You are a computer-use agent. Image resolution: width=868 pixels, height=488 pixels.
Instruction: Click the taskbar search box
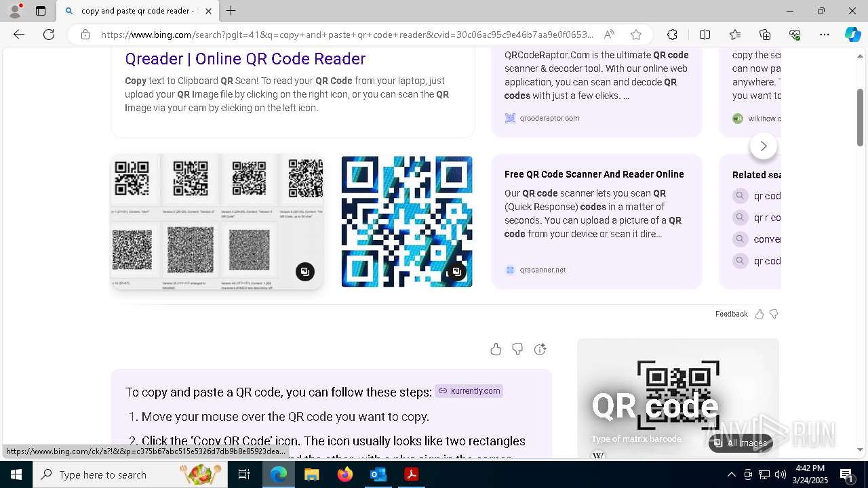coord(130,474)
